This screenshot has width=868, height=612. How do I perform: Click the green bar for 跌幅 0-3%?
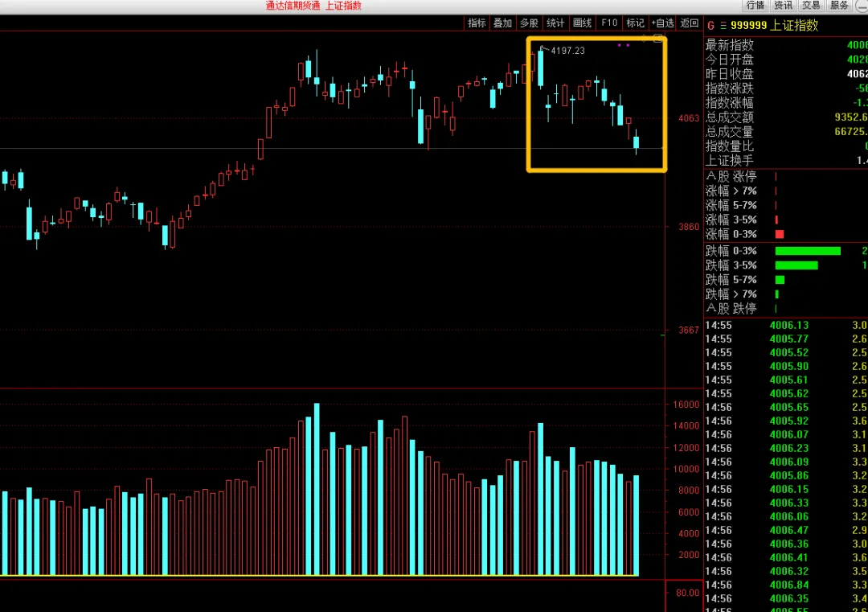(x=808, y=251)
